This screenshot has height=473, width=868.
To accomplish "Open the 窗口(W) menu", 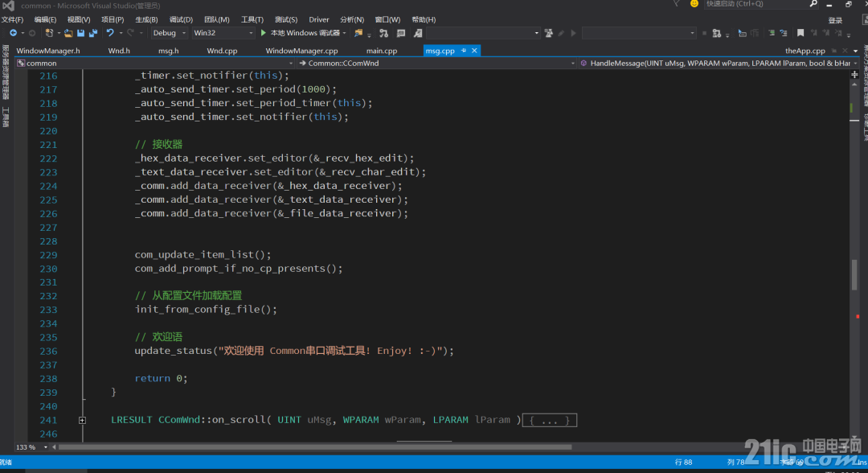I will 387,19.
